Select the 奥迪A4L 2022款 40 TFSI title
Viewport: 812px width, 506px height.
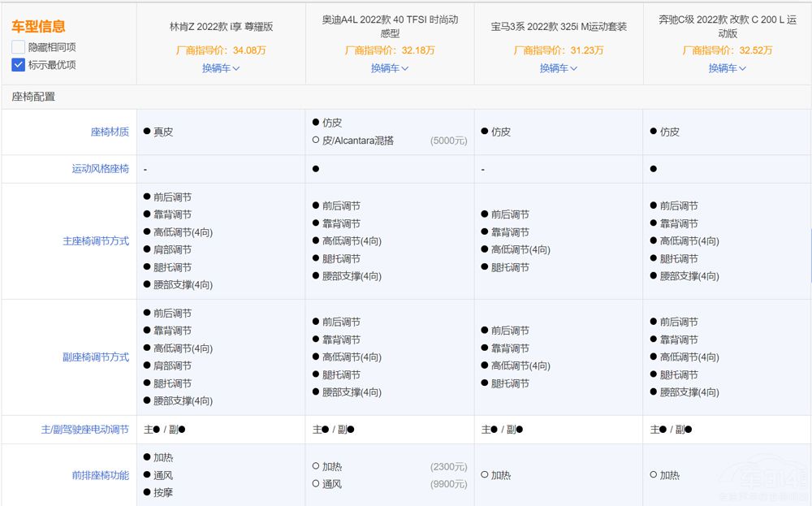tap(390, 27)
